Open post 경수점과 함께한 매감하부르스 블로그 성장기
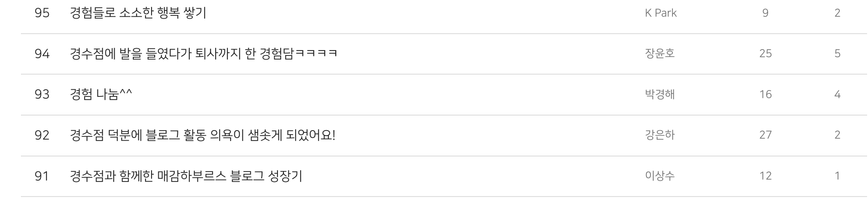 point(186,176)
